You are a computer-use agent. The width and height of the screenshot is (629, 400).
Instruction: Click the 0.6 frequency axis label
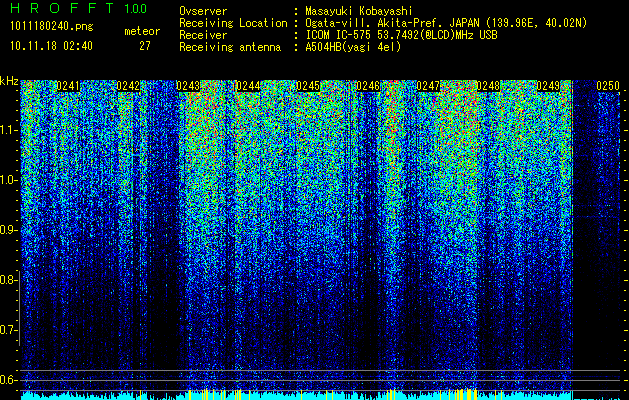point(9,380)
